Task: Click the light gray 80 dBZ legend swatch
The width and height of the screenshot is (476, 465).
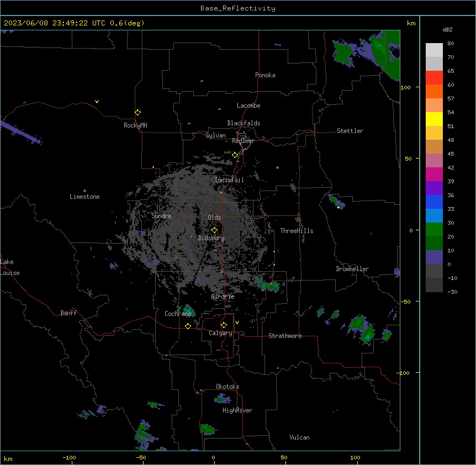Action: (x=434, y=50)
